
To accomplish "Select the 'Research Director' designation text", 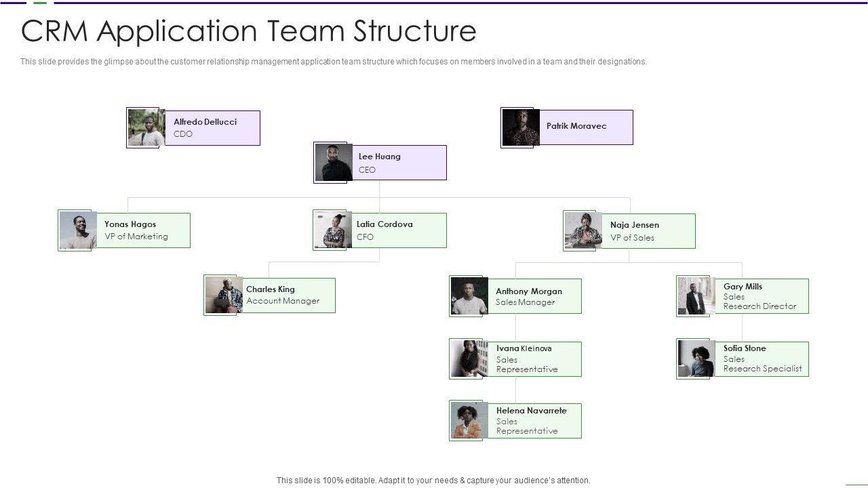I will (760, 306).
